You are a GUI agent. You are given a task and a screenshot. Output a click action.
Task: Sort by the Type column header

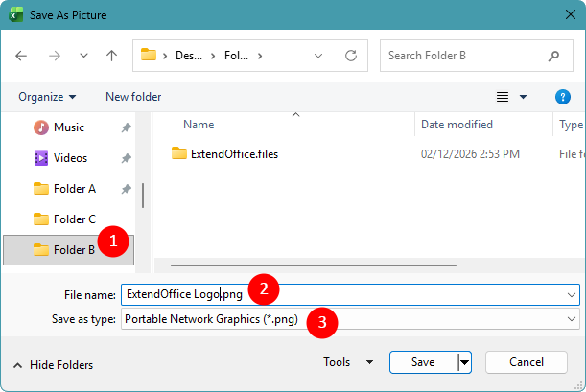571,125
